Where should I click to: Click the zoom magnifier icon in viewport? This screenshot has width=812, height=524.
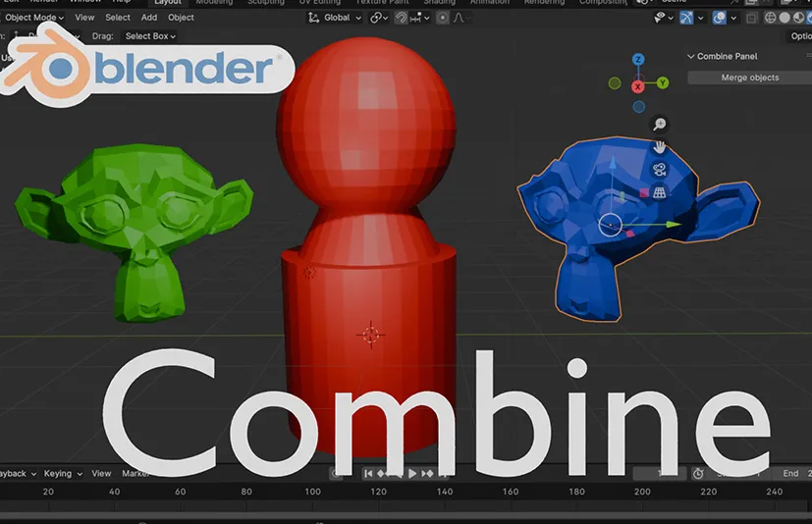[660, 124]
